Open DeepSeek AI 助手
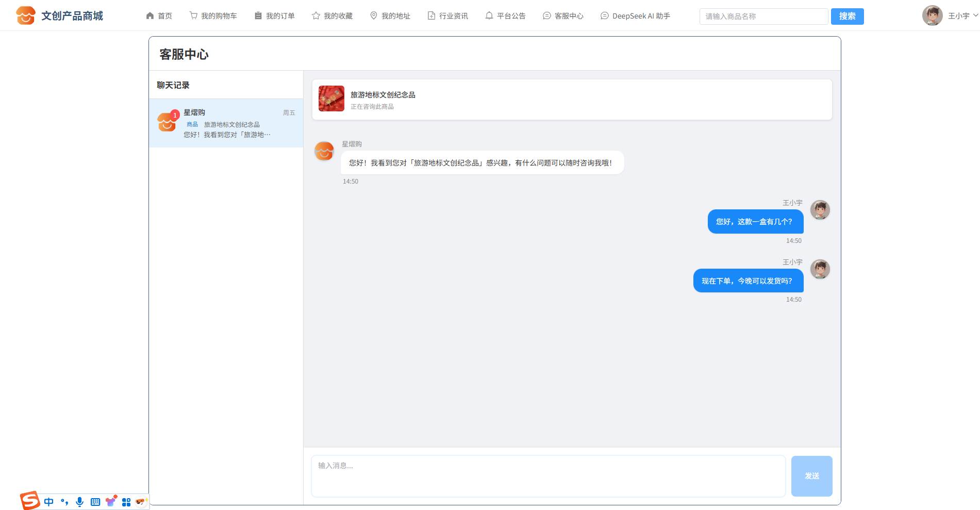The width and height of the screenshot is (980, 510). click(635, 16)
